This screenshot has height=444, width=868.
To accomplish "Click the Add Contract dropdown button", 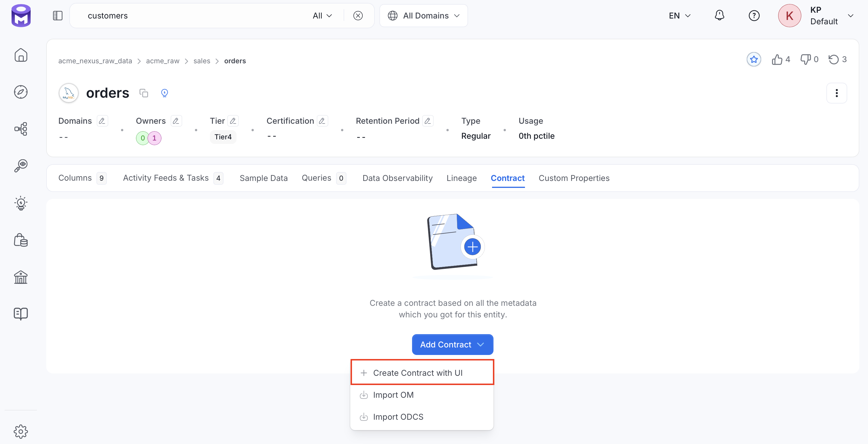I will click(452, 345).
